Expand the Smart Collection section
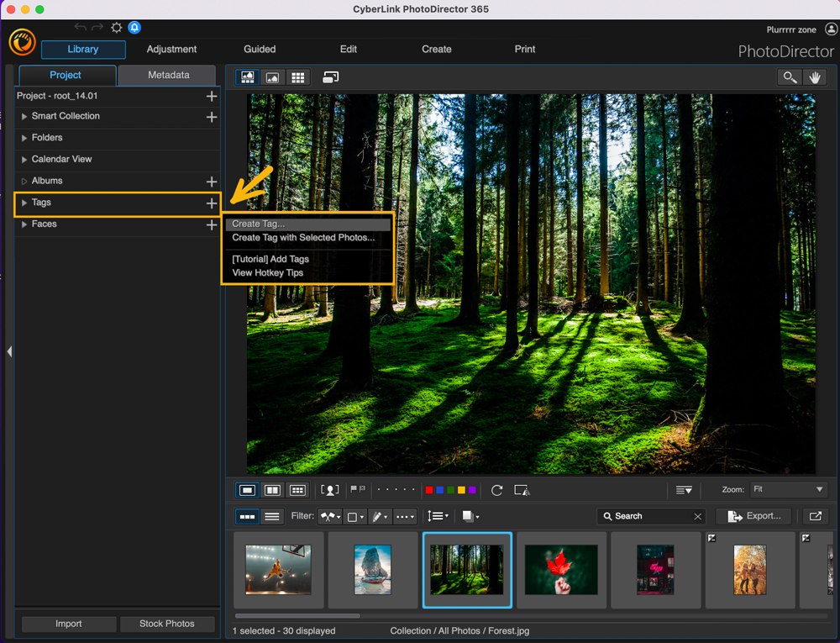Image resolution: width=840 pixels, height=643 pixels. 24,116
